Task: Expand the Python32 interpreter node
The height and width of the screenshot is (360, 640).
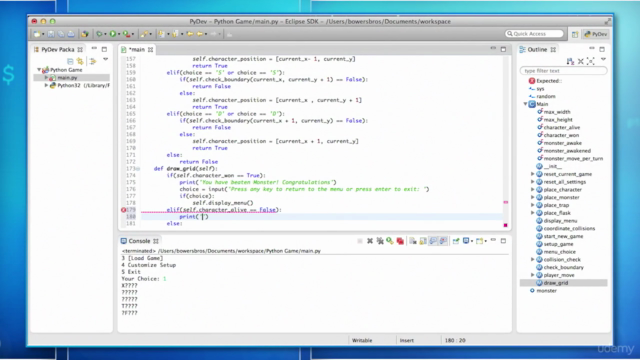Action: pos(46,85)
